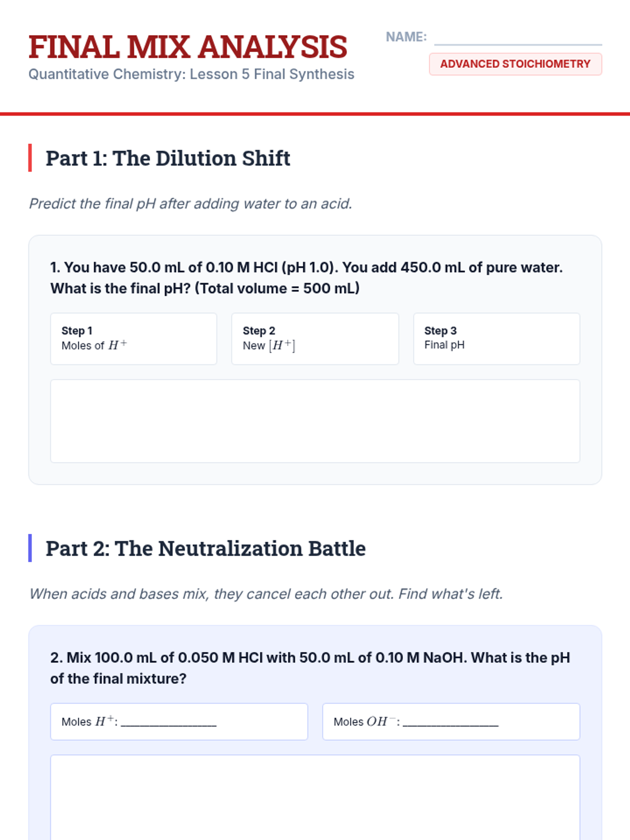Click the blue accent bar beside Part 2

point(30,548)
